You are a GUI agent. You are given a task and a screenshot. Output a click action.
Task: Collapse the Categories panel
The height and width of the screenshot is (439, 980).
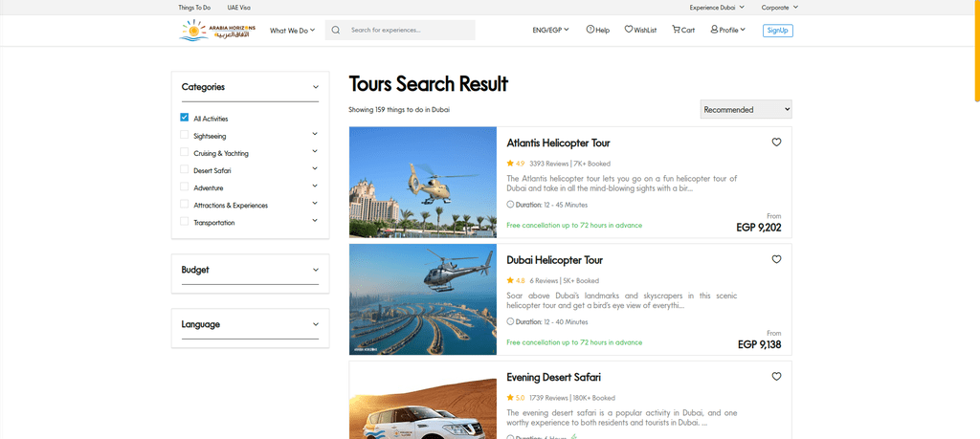316,87
